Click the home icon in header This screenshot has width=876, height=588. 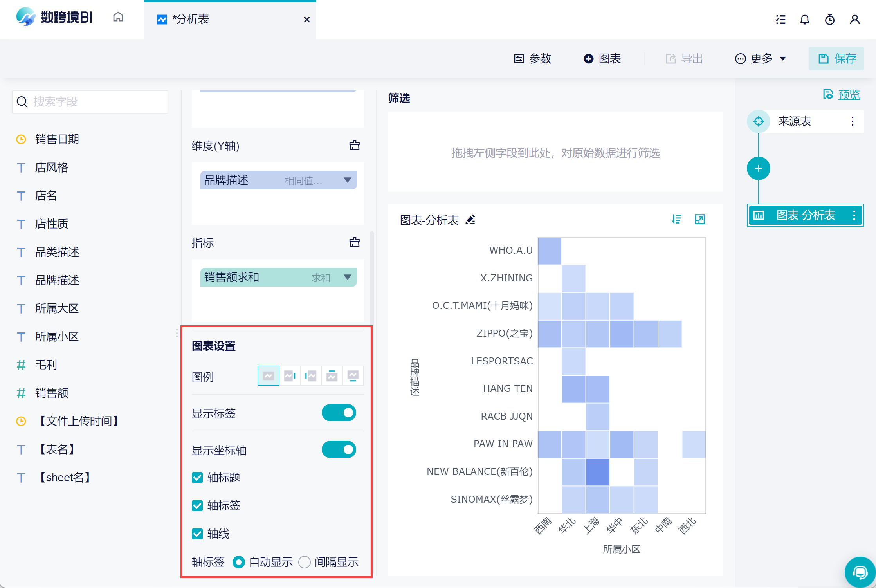(118, 17)
